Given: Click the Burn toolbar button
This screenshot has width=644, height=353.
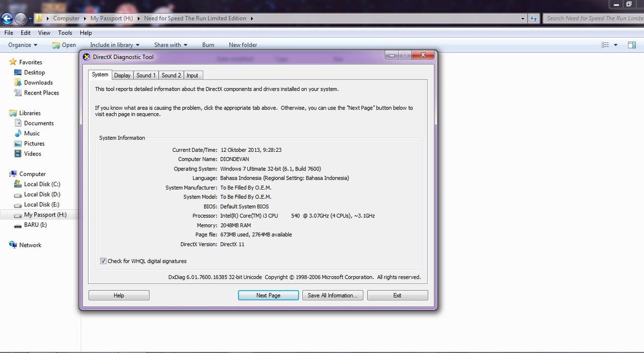Looking at the screenshot, I should 208,45.
